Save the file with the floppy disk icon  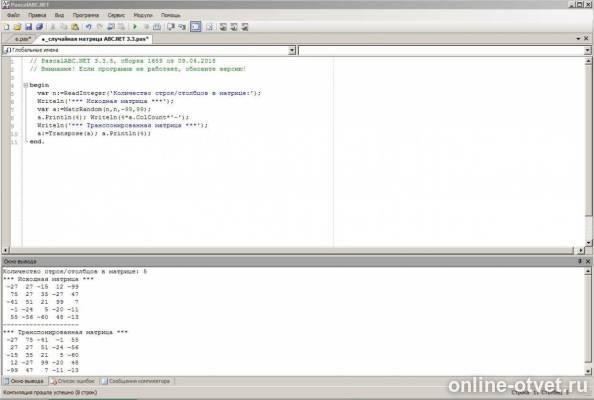pyautogui.click(x=28, y=27)
